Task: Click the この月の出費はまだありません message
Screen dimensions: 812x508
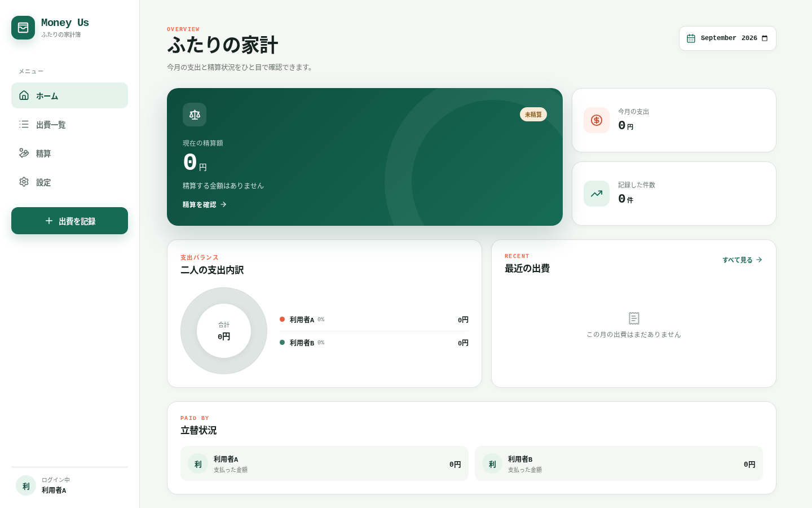Action: pos(634,335)
